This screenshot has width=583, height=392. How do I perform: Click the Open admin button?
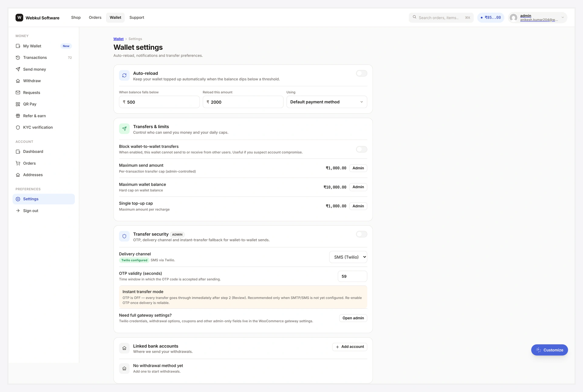[353, 318]
